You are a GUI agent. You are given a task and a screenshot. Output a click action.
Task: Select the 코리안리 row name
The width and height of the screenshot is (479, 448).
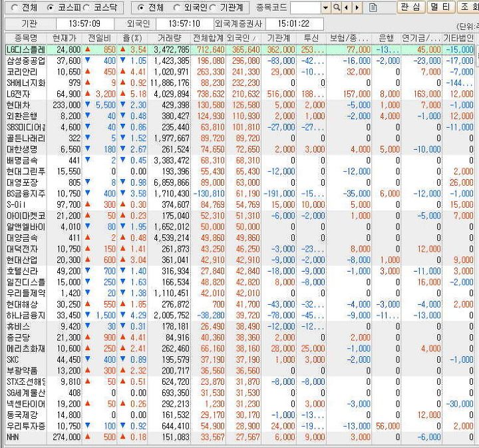[x=22, y=72]
